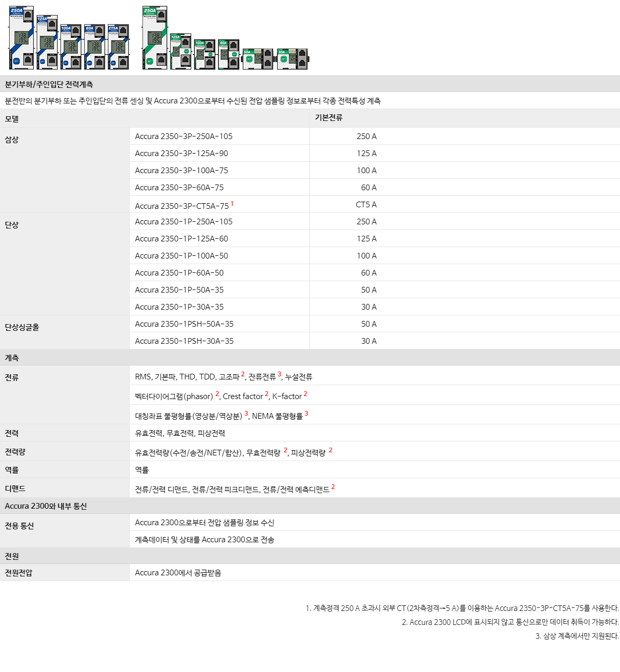This screenshot has height=672, width=620.
Task: Click the section header "분기부하/주인입단 전력계측"
Action: [x=49, y=84]
